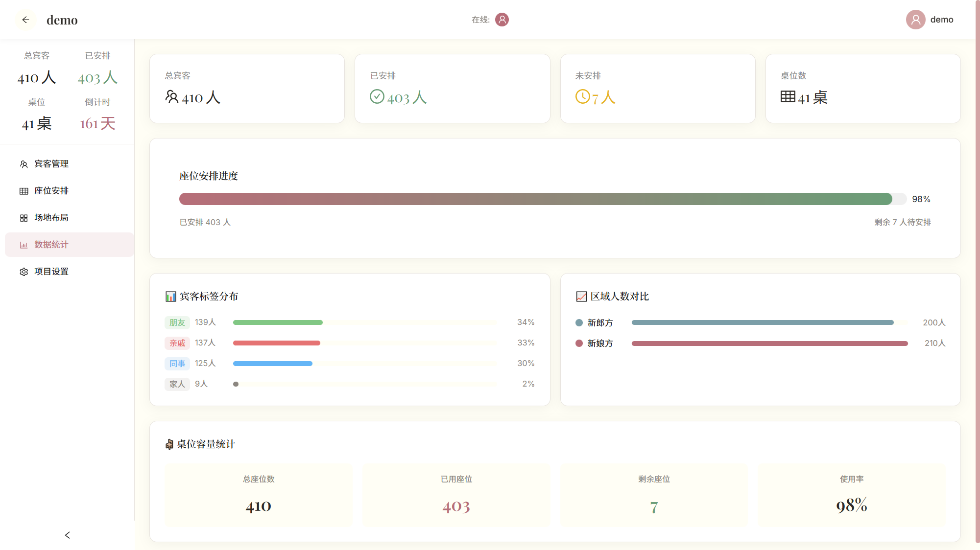Click the checkmark icon in 已安排 card

[377, 96]
